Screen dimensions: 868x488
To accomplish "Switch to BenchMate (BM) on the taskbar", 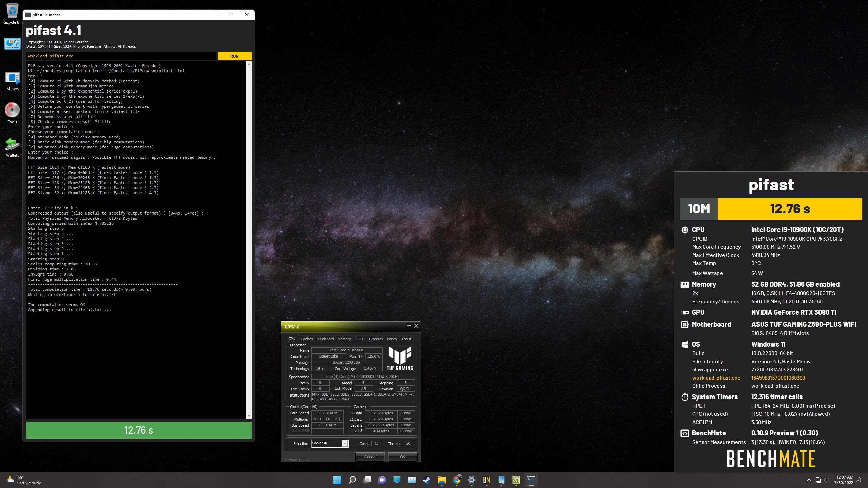I will click(487, 480).
